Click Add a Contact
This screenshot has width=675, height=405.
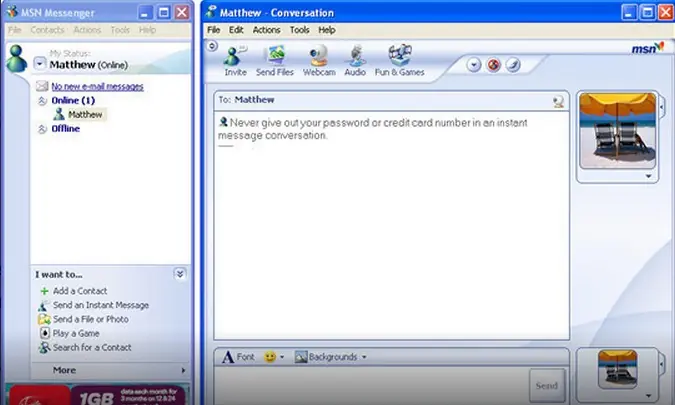tap(80, 291)
